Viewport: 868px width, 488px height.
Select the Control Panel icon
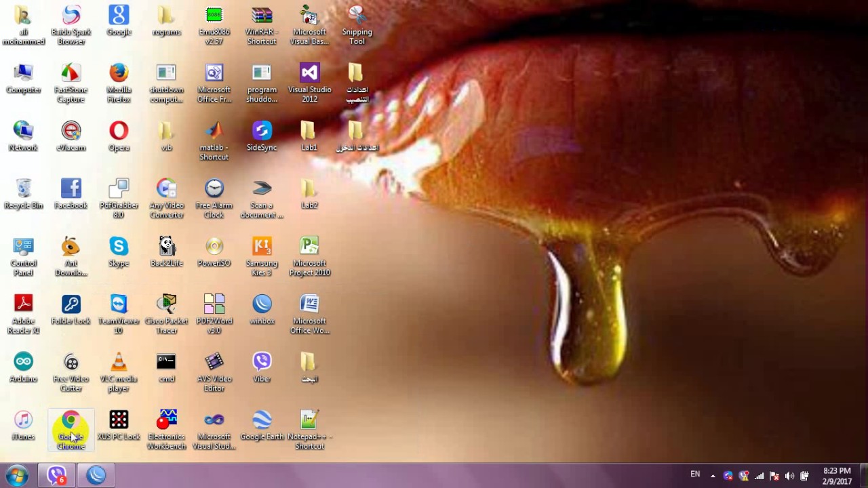click(24, 257)
